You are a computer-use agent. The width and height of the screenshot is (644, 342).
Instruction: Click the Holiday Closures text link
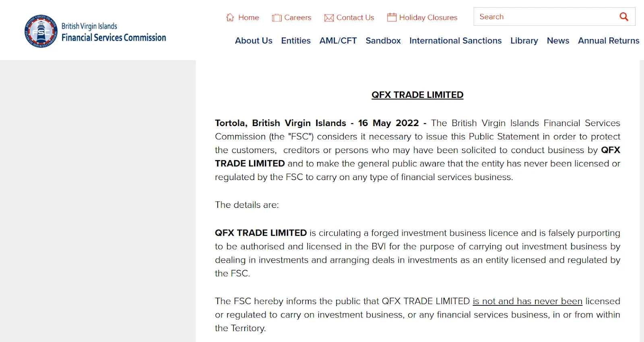pos(428,17)
